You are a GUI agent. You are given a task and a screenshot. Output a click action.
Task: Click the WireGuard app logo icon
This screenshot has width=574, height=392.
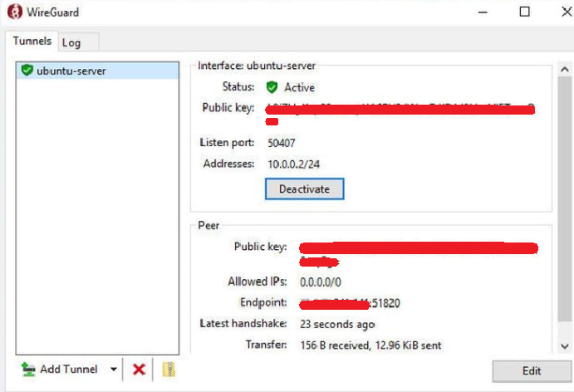(x=15, y=12)
